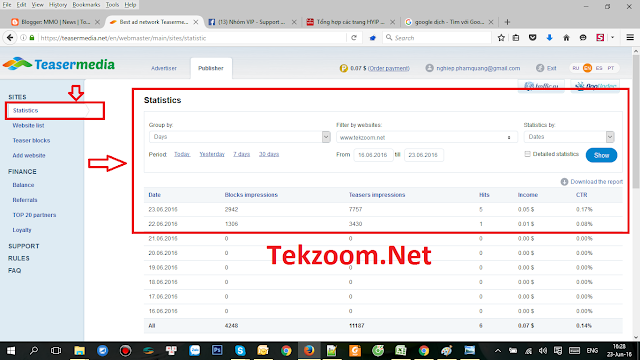Open TOP 20 partners in sidebar

tap(34, 215)
